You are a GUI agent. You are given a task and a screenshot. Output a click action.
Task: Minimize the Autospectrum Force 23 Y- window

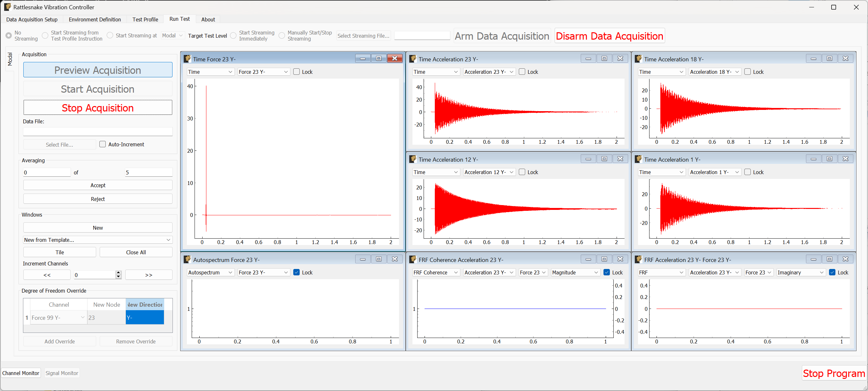tap(363, 259)
